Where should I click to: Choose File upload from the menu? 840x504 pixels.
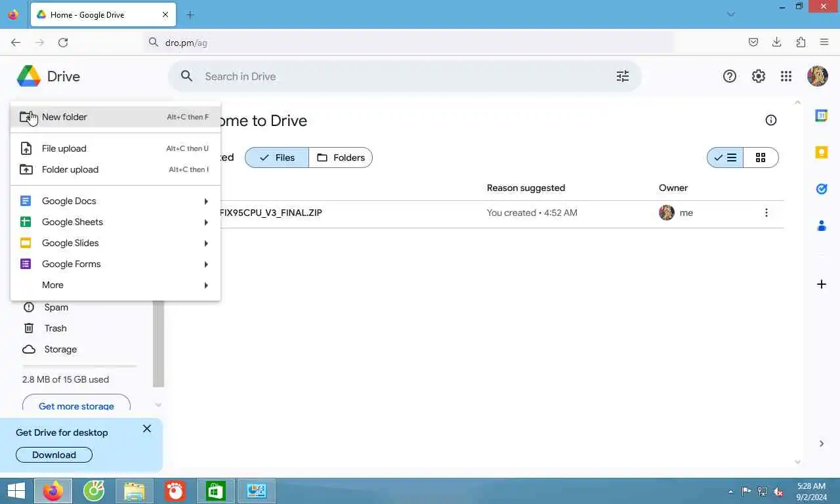[x=115, y=148]
